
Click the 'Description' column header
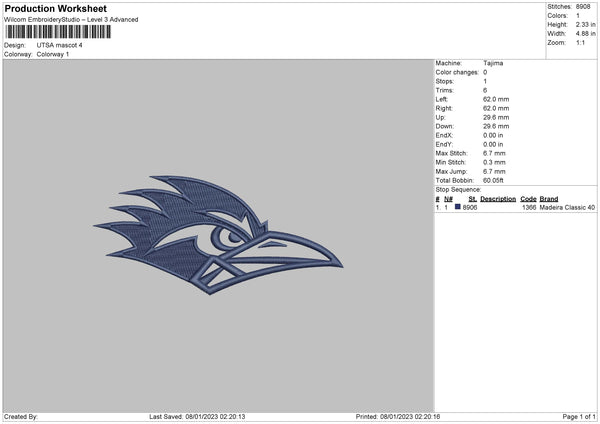(498, 199)
